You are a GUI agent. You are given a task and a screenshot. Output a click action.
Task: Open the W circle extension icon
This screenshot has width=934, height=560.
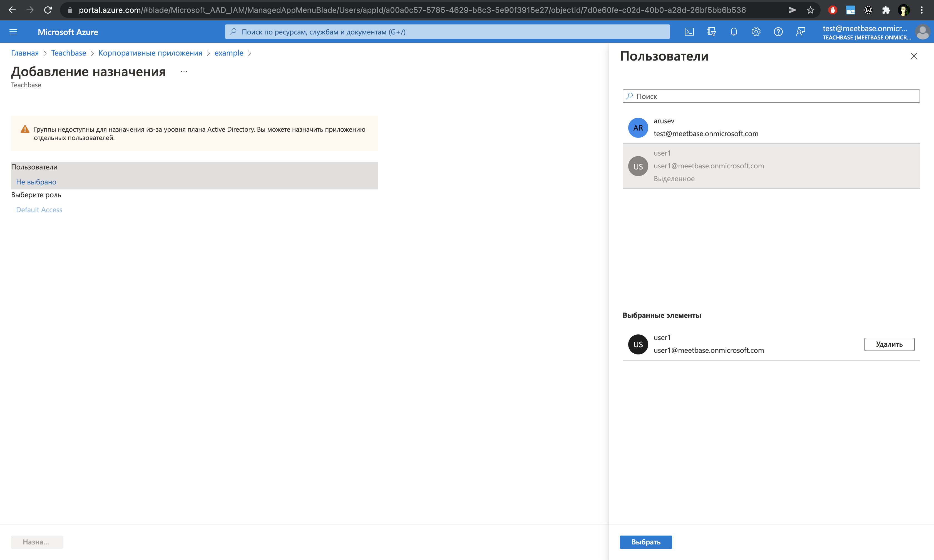coord(868,10)
